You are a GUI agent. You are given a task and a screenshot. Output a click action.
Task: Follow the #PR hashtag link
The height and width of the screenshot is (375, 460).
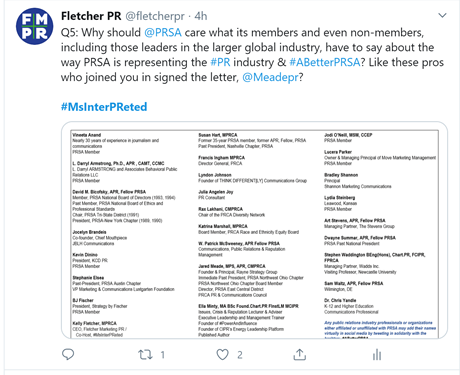point(220,62)
